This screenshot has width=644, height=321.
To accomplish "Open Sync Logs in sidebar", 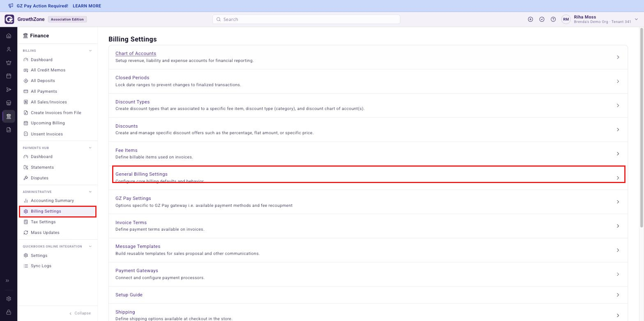I will [41, 266].
